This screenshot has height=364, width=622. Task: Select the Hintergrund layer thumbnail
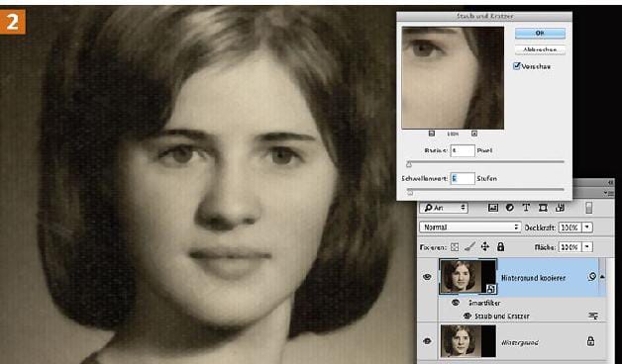click(x=467, y=341)
